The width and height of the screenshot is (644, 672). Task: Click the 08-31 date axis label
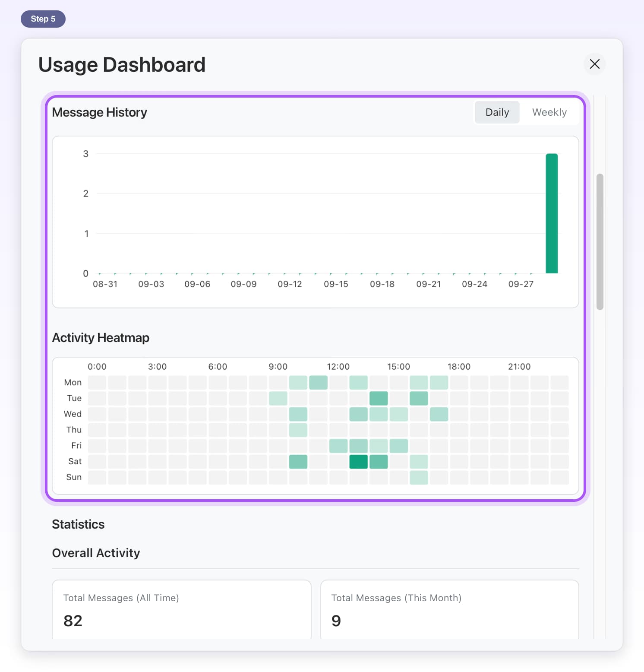(x=105, y=284)
